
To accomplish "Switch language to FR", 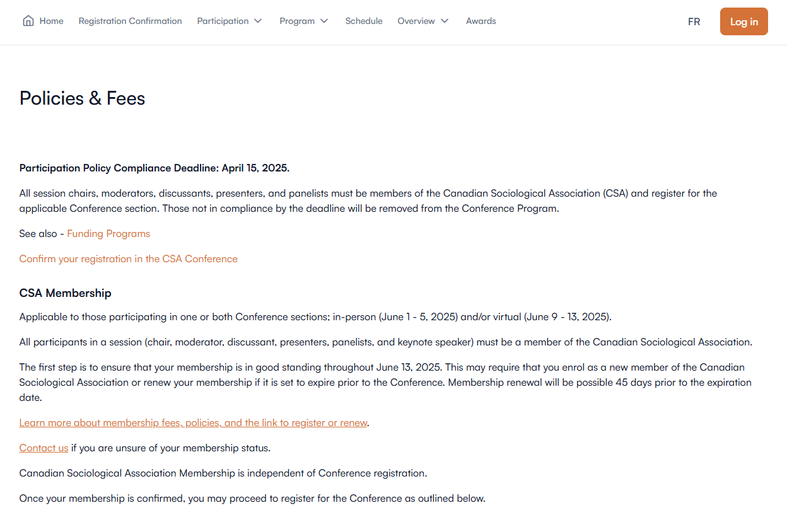I will click(694, 21).
